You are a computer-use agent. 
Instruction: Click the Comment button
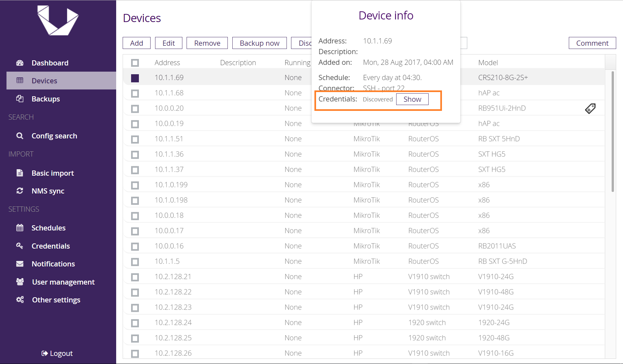pyautogui.click(x=592, y=43)
